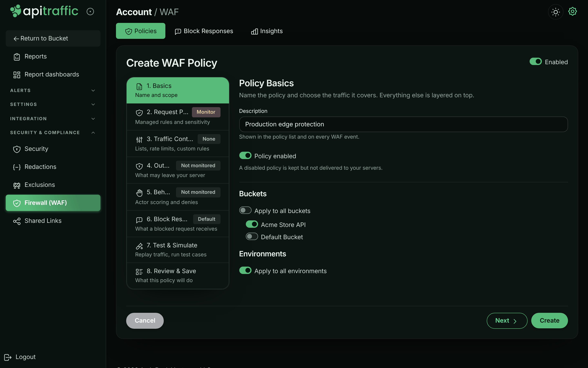The height and width of the screenshot is (368, 588).
Task: Click the Behavior step hand icon
Action: pos(139,193)
